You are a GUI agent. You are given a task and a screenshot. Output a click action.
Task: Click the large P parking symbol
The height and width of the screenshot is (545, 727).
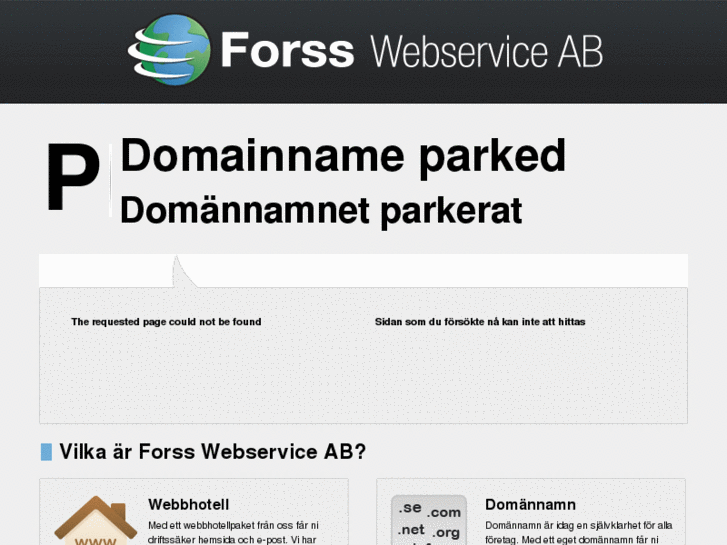click(x=74, y=177)
